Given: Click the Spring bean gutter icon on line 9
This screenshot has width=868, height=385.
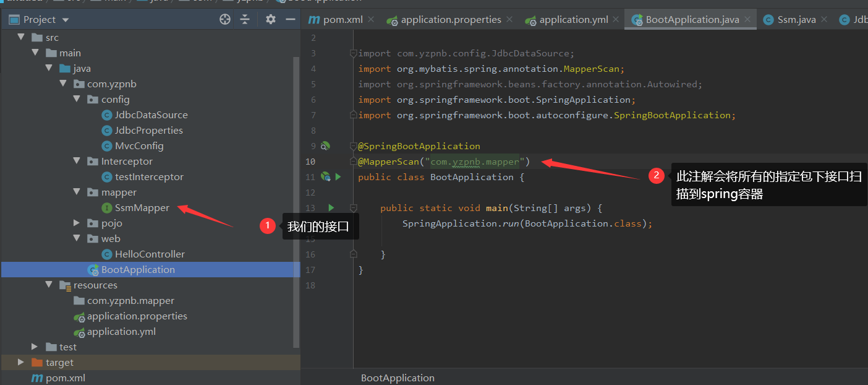Looking at the screenshot, I should tap(325, 146).
